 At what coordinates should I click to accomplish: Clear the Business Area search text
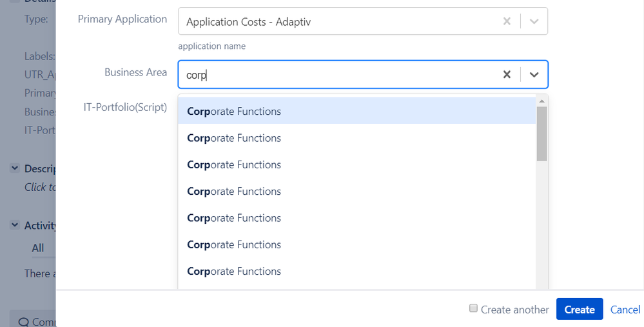click(x=507, y=74)
